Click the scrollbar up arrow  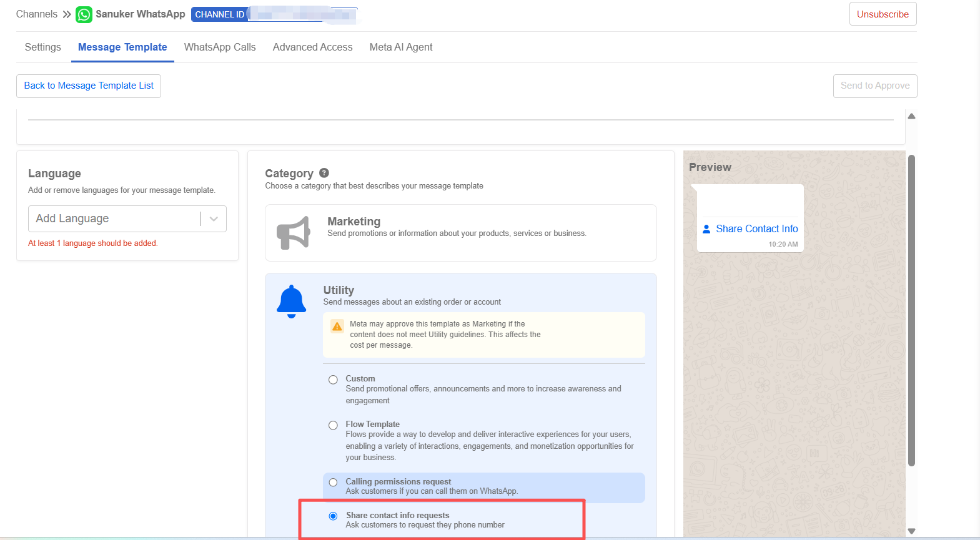911,116
